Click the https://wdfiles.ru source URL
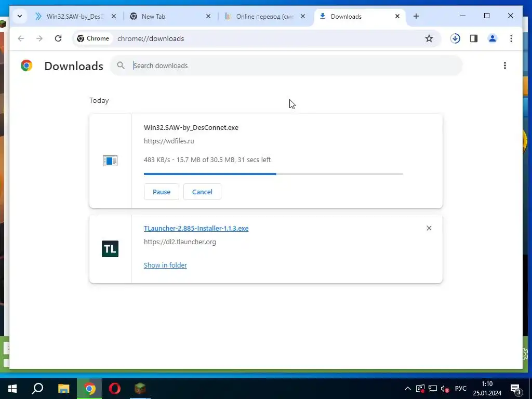532x399 pixels. [169, 141]
